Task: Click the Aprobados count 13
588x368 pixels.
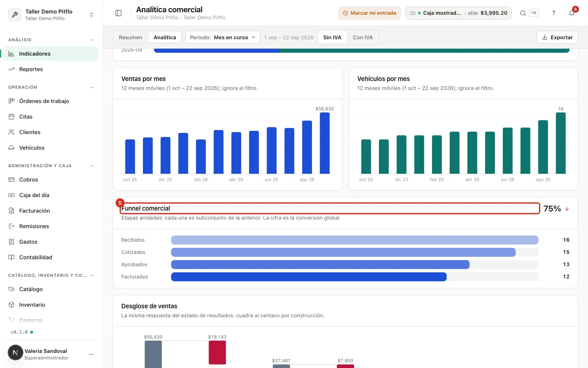Action: click(566, 265)
